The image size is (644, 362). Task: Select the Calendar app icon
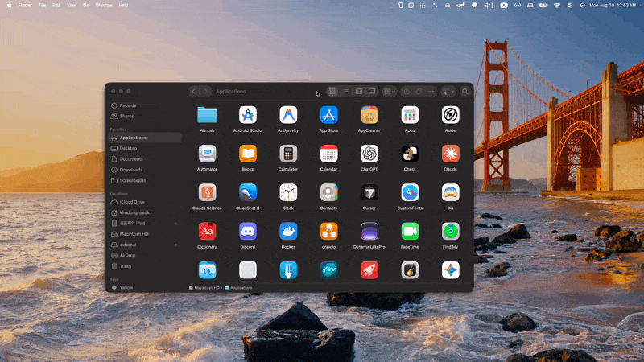pyautogui.click(x=329, y=154)
